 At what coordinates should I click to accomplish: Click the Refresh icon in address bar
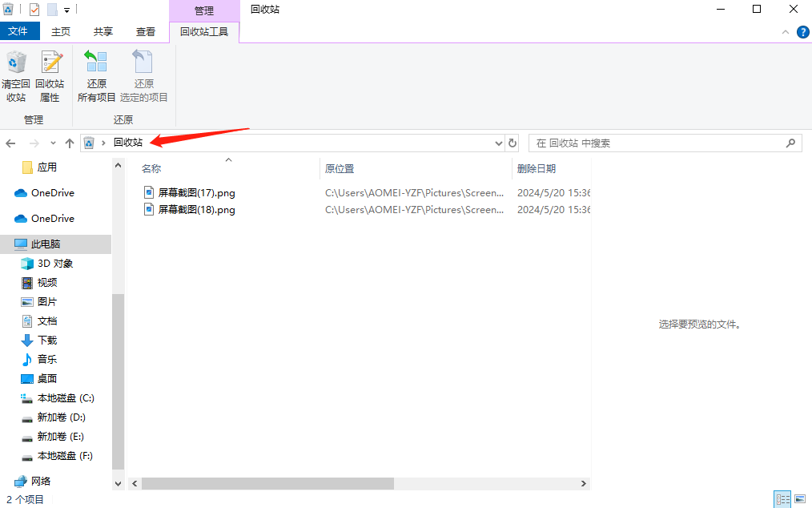pos(513,143)
